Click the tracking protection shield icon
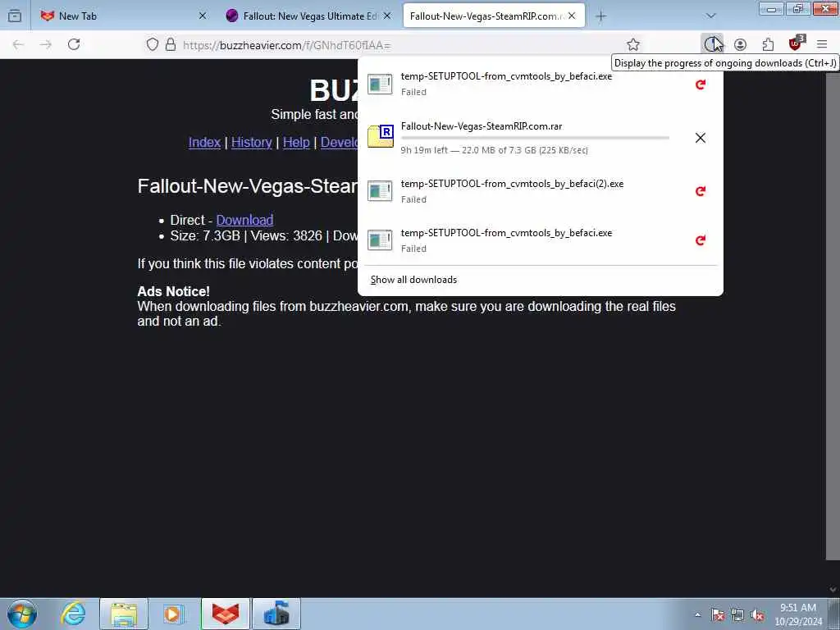This screenshot has height=630, width=840. pyautogui.click(x=152, y=44)
